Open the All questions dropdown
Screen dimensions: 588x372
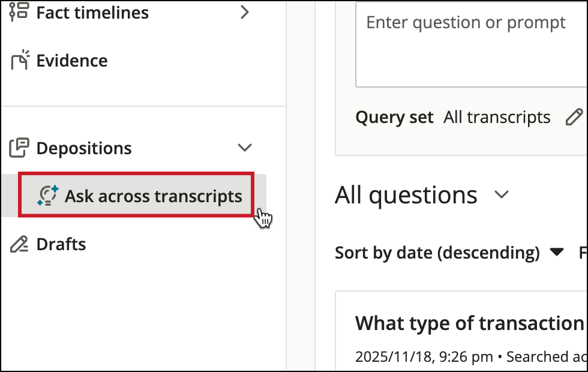501,194
